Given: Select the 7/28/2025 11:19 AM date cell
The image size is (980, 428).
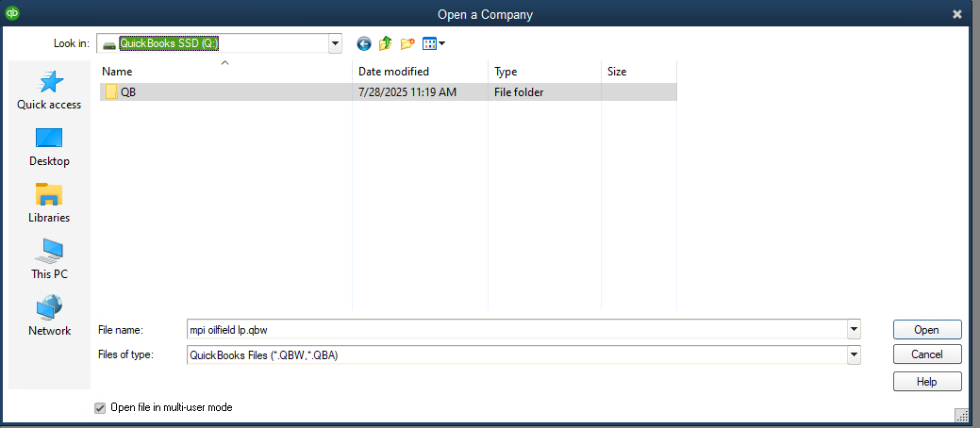Looking at the screenshot, I should tap(407, 92).
